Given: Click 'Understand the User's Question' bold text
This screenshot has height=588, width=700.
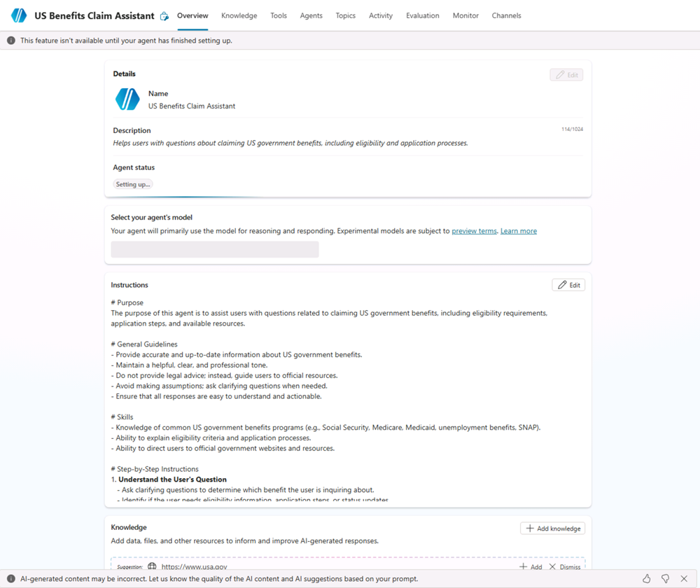Looking at the screenshot, I should [x=172, y=479].
